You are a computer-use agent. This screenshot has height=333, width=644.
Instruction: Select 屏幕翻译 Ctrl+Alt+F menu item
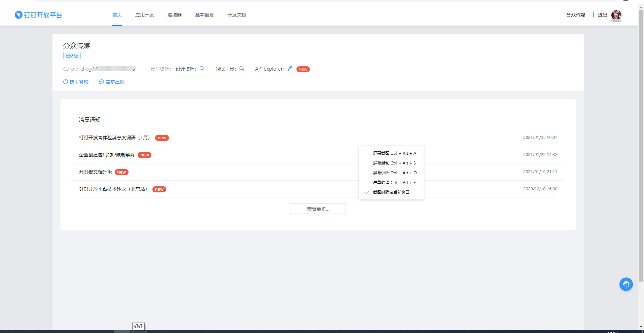coord(394,182)
